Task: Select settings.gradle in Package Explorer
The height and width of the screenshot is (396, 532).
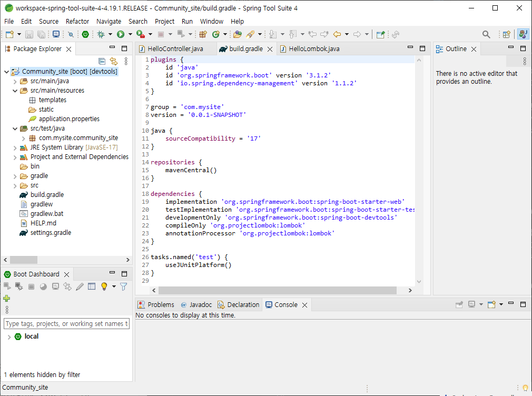Action: 51,233
